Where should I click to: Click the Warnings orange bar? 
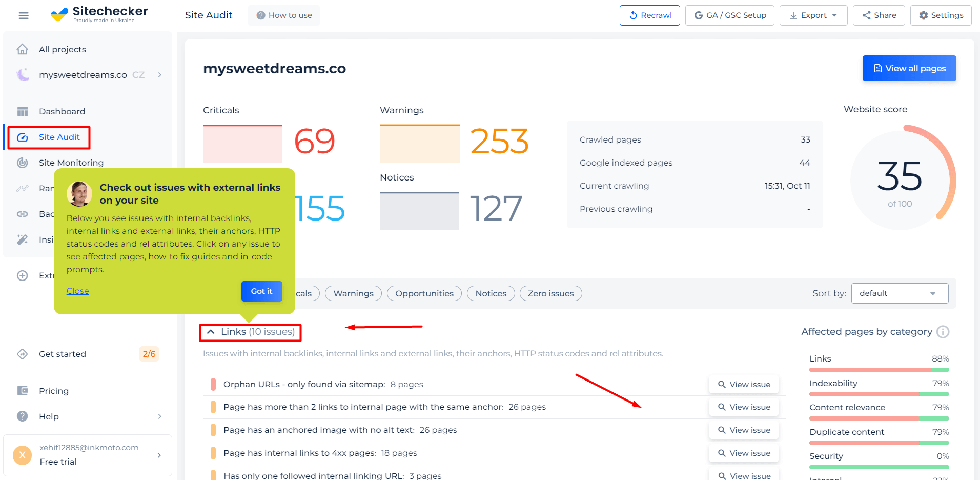[x=420, y=144]
